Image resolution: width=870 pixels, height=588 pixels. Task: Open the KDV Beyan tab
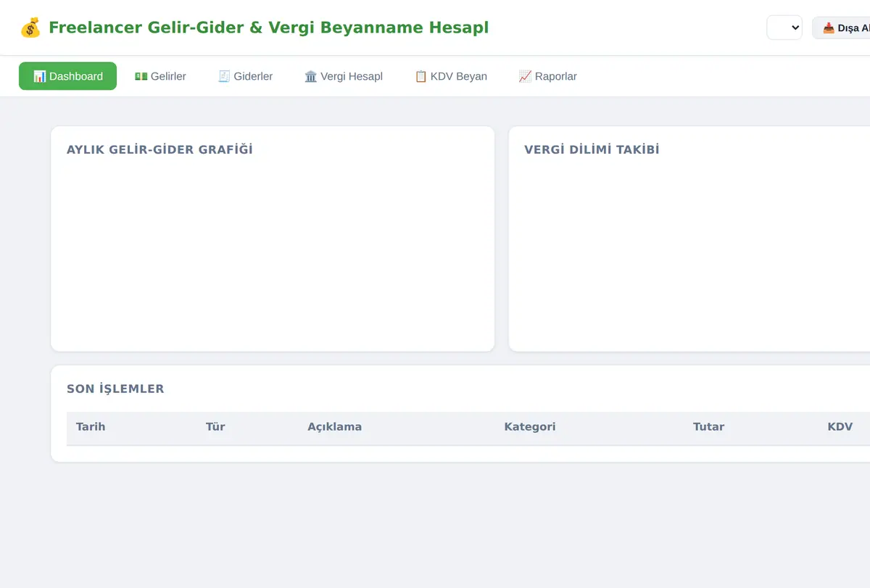(x=451, y=76)
